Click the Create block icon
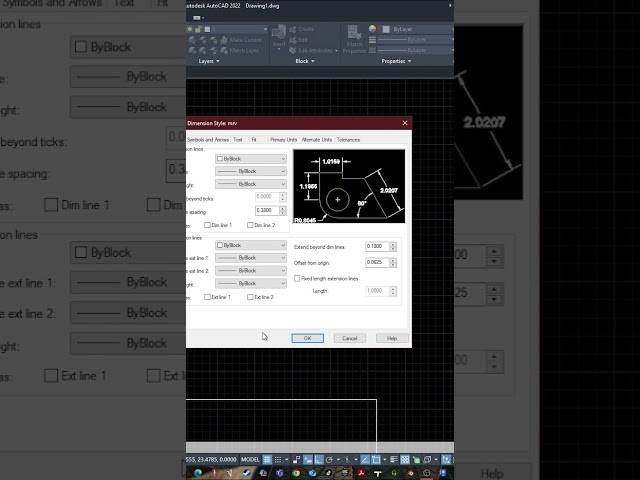This screenshot has height=480, width=640. [293, 29]
